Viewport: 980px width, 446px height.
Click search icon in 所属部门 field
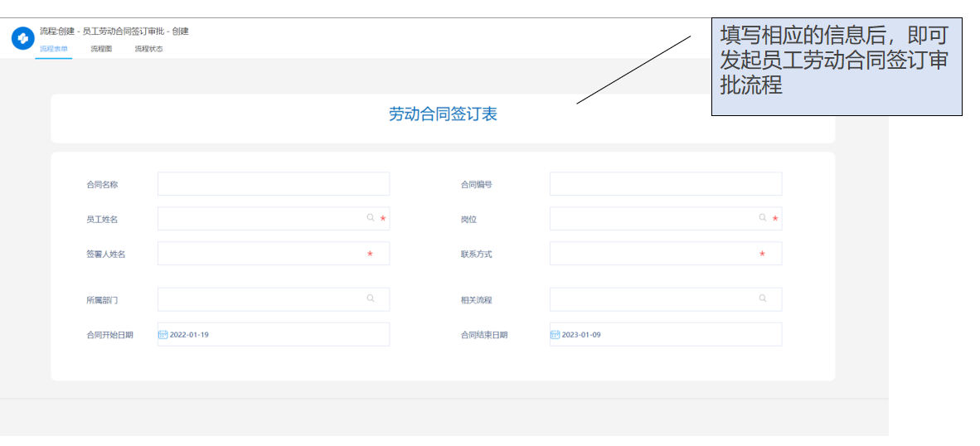click(370, 298)
